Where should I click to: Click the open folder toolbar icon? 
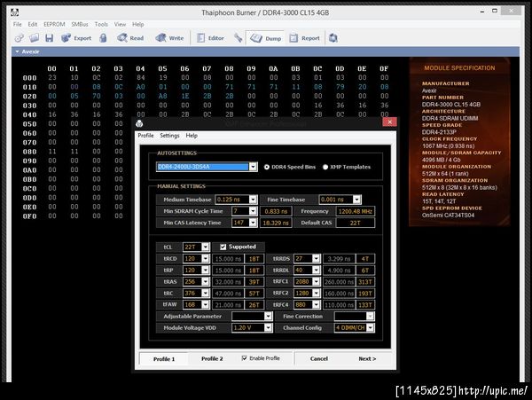[x=34, y=38]
